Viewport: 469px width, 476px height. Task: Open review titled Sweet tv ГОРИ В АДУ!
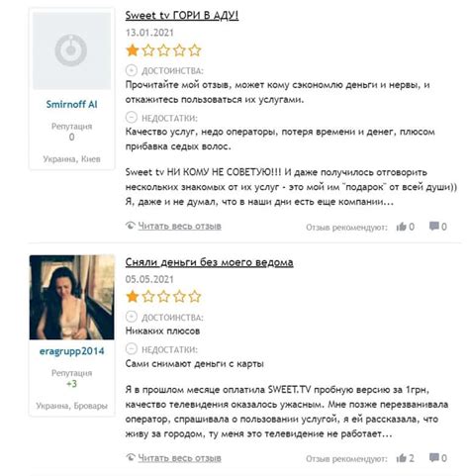click(x=182, y=16)
